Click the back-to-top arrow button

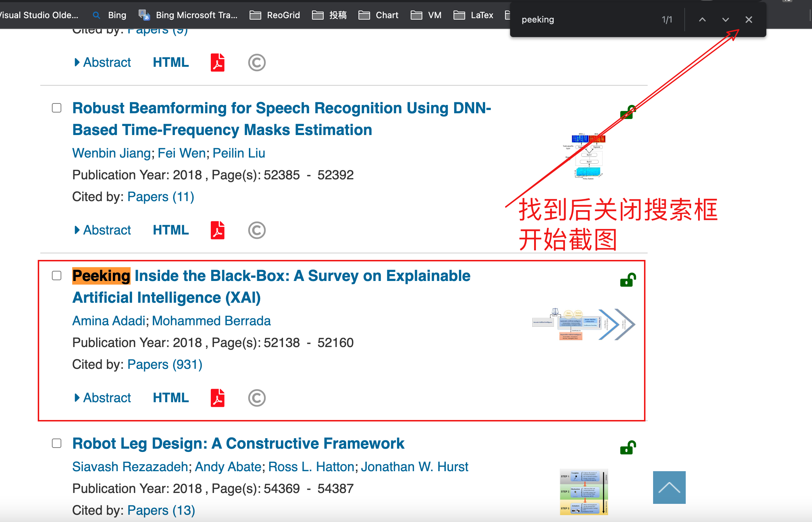[669, 488]
